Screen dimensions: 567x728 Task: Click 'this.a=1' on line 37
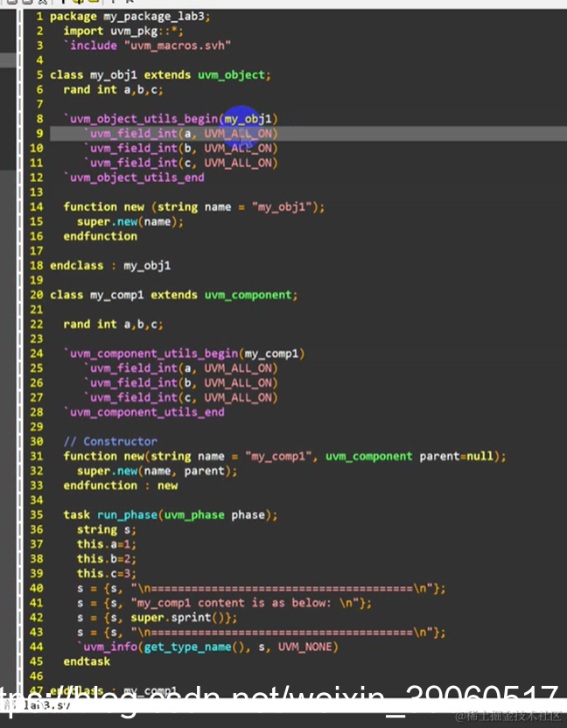[103, 544]
